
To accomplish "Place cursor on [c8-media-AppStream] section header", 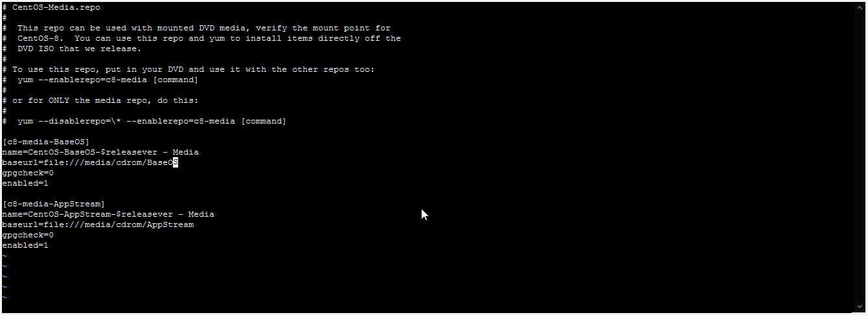I will coord(54,204).
